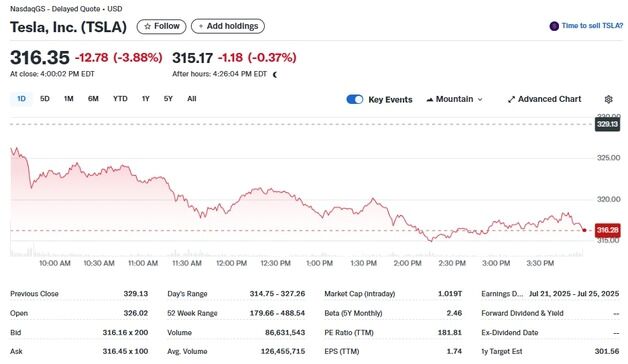Click the Previous Close value 329.13
The height and width of the screenshot is (364, 628).
[x=136, y=294]
